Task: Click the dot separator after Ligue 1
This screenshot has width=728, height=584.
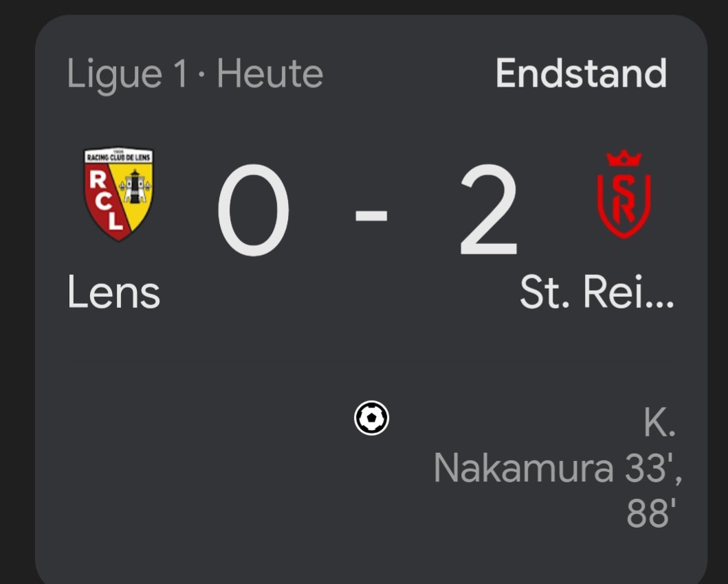Action: [x=202, y=74]
